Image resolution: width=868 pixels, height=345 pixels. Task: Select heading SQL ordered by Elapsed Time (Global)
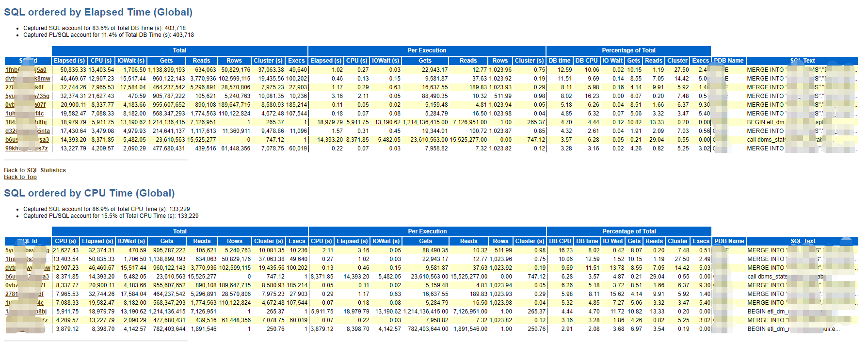pos(98,12)
